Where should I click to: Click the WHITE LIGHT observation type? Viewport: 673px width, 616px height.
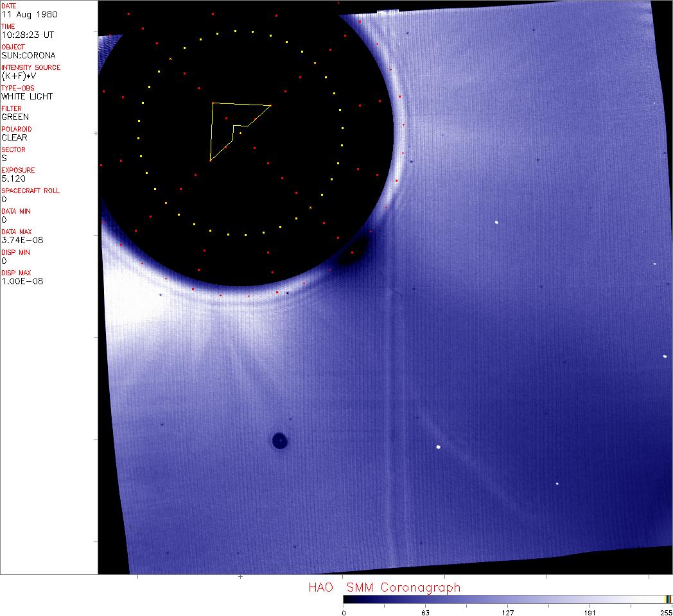[27, 96]
